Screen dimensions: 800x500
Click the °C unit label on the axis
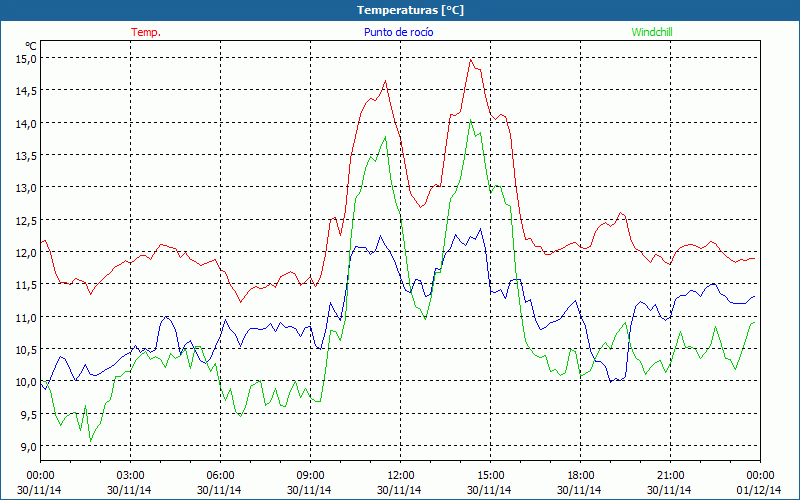coord(31,46)
